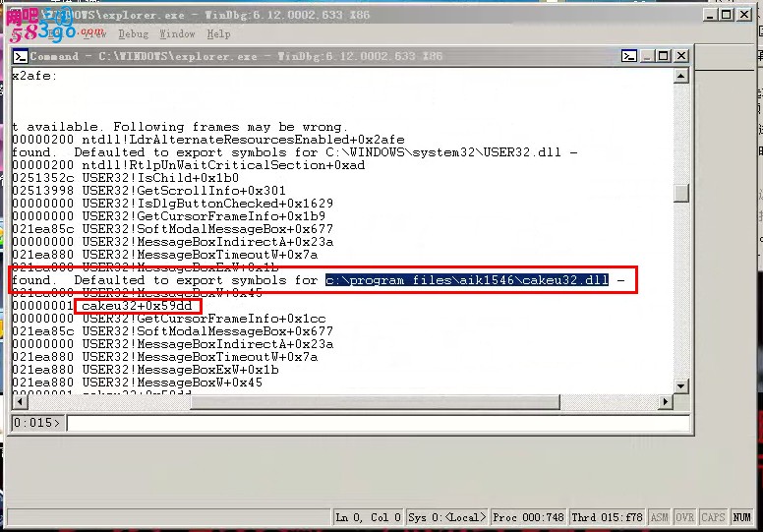The image size is (763, 532).
Task: Click the USER32!GetCursorFrameInfo+0x1cc frame
Action: 204,319
